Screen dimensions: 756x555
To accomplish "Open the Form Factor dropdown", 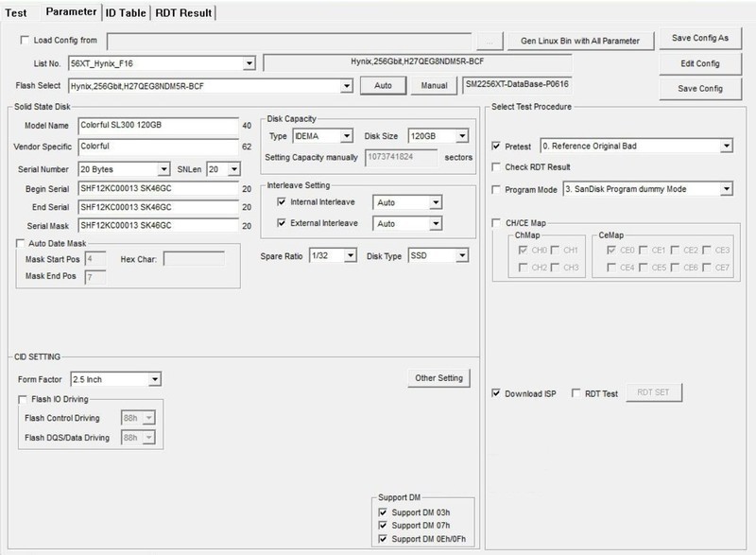I will pyautogui.click(x=155, y=380).
